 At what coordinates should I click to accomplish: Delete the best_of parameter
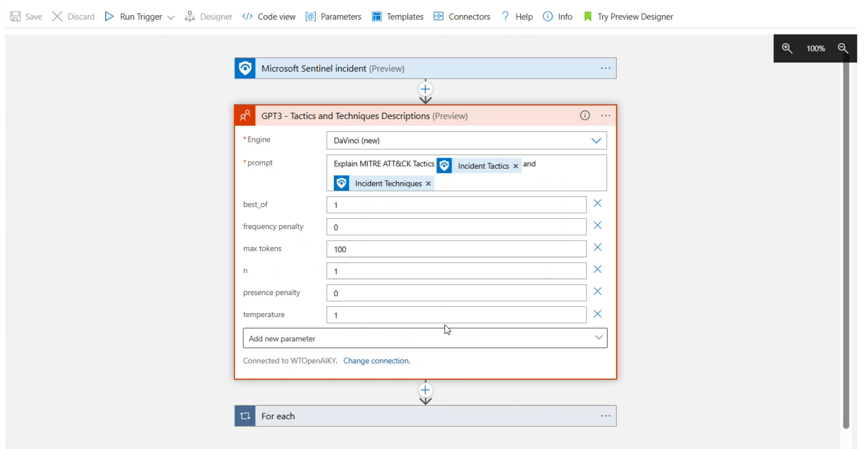point(598,203)
